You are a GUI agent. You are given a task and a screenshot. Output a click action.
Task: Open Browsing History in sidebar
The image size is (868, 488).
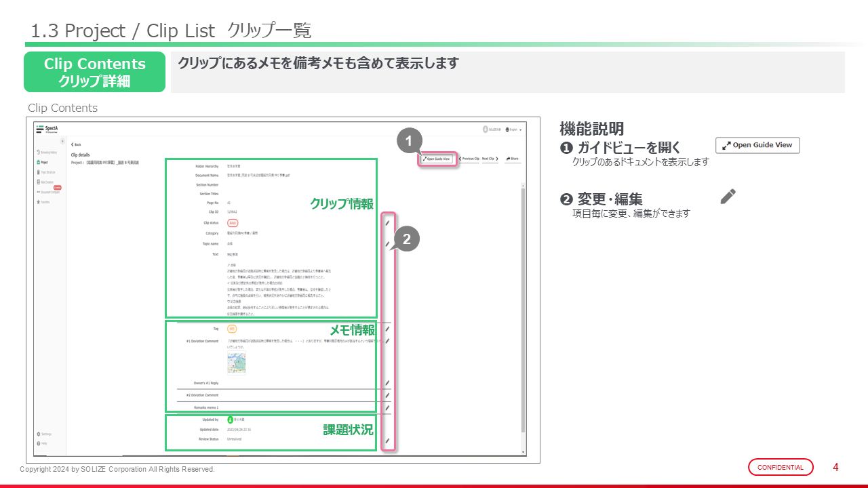point(47,152)
